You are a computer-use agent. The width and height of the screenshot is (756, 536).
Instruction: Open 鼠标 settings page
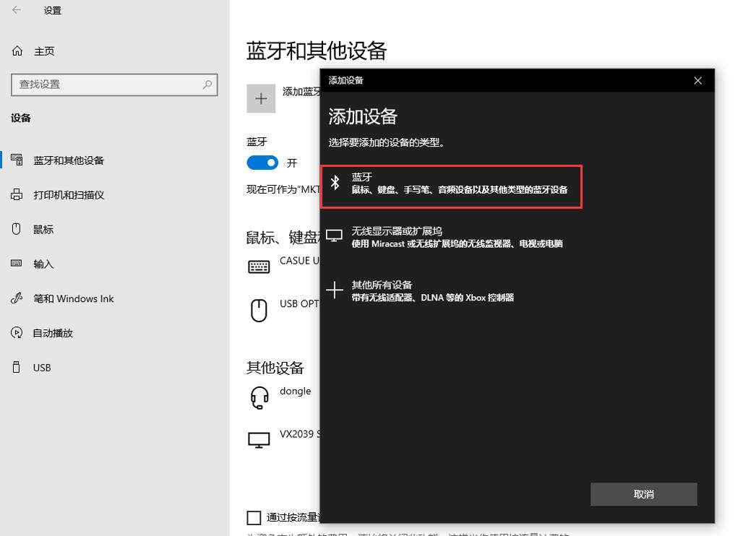pos(43,230)
